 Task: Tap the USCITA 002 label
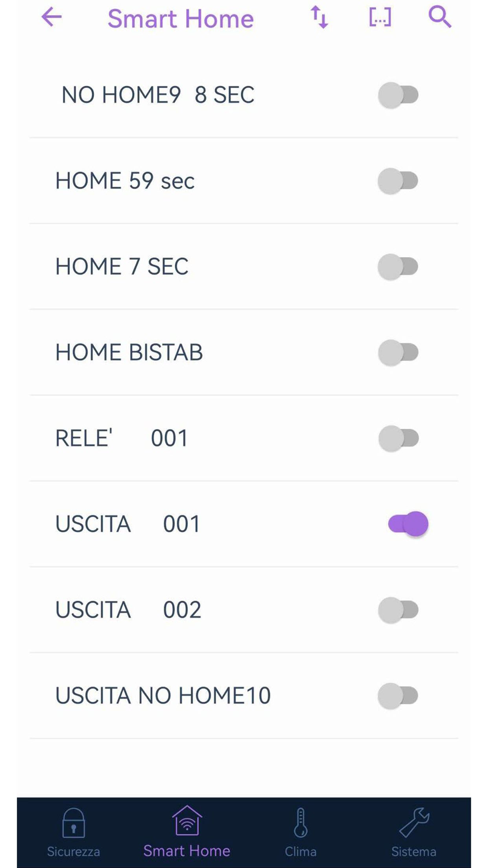coord(128,610)
